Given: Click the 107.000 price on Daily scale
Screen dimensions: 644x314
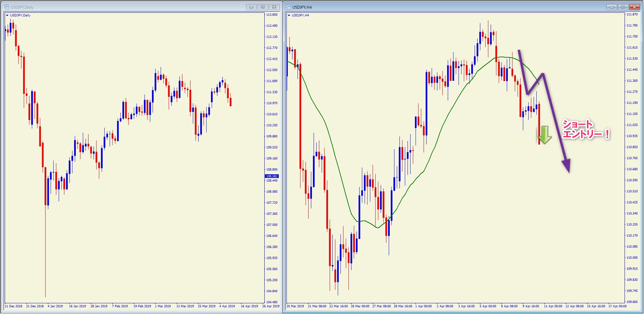Looking at the screenshot, I should pos(272,225).
